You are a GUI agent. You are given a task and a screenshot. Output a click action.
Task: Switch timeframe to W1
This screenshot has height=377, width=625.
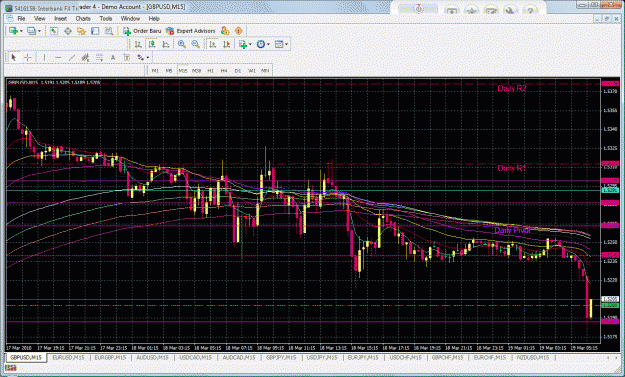coord(252,71)
